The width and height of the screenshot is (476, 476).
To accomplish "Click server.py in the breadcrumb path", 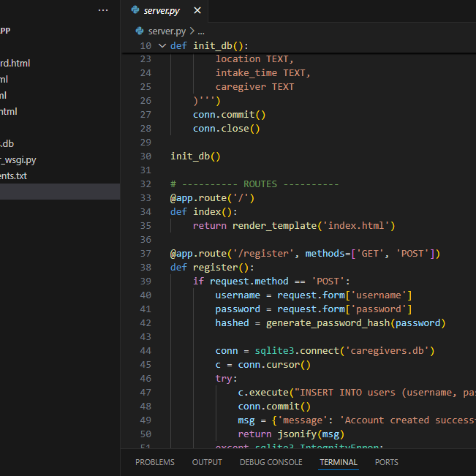I will click(167, 31).
